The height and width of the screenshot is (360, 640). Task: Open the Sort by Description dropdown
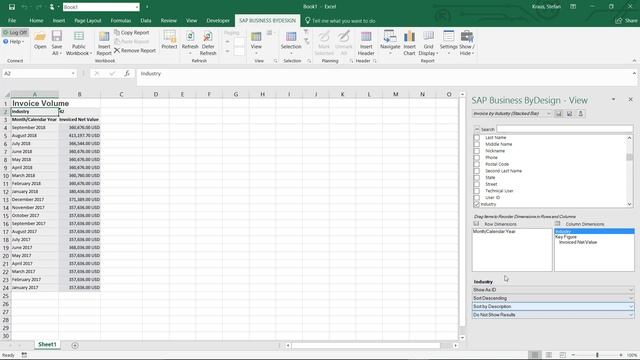pyautogui.click(x=553, y=307)
